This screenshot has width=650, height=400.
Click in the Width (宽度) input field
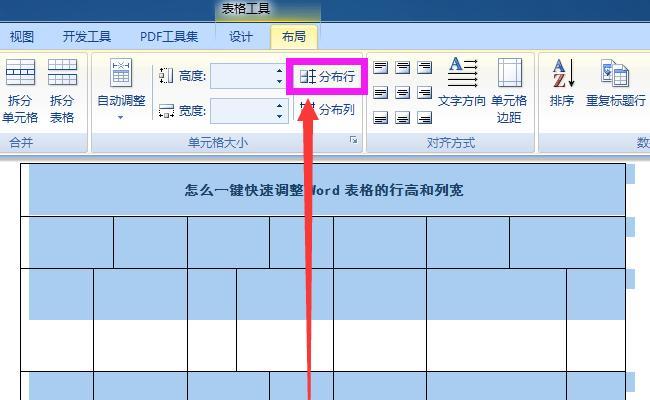[243, 111]
